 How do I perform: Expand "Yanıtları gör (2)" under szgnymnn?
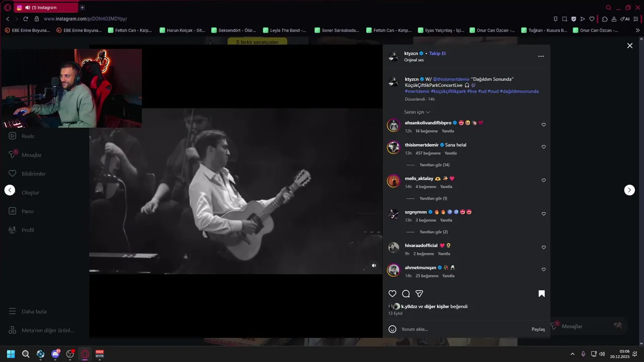433,232
